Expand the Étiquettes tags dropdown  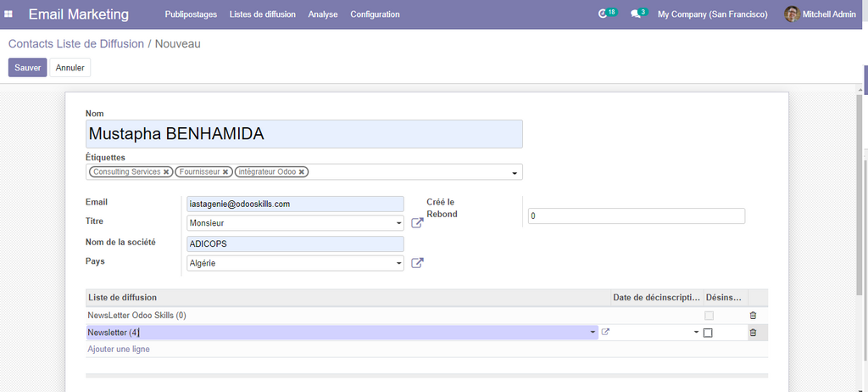515,173
